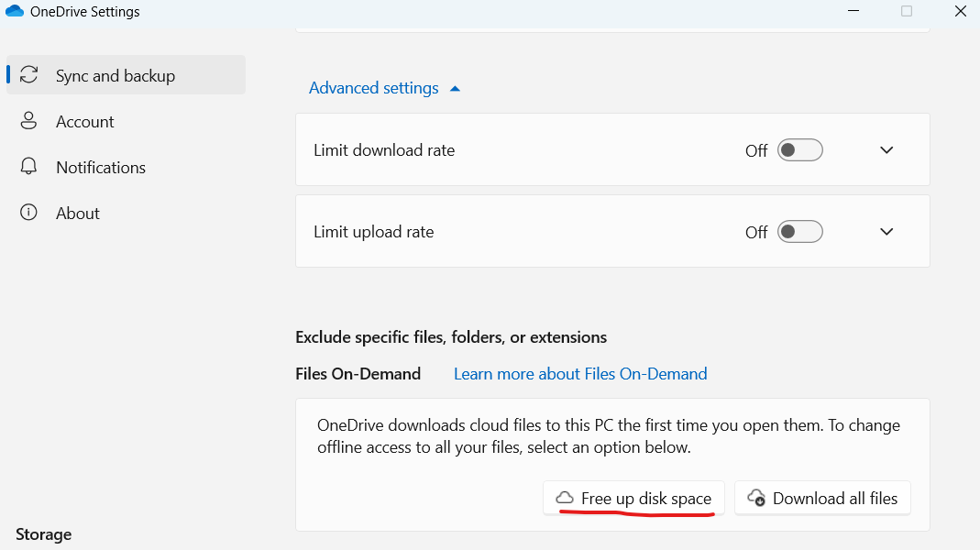This screenshot has width=980, height=550.
Task: Expand the Limit download rate options
Action: 886,150
